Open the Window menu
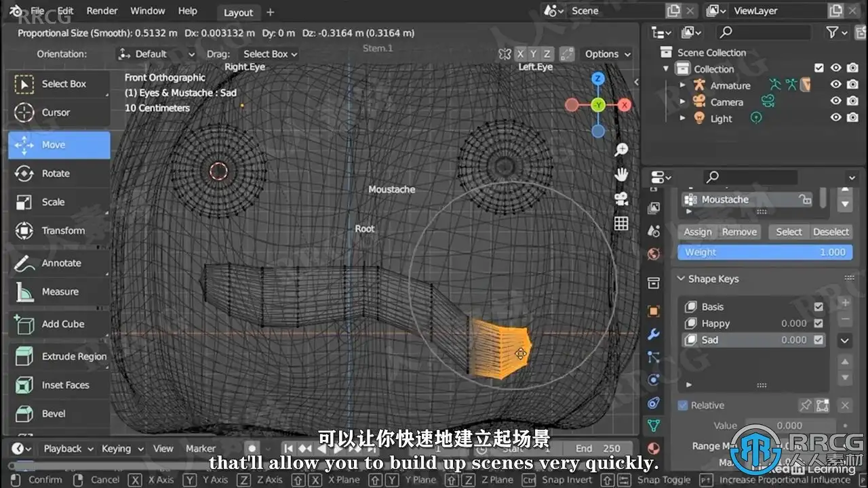Image resolution: width=868 pixels, height=488 pixels. 147,11
